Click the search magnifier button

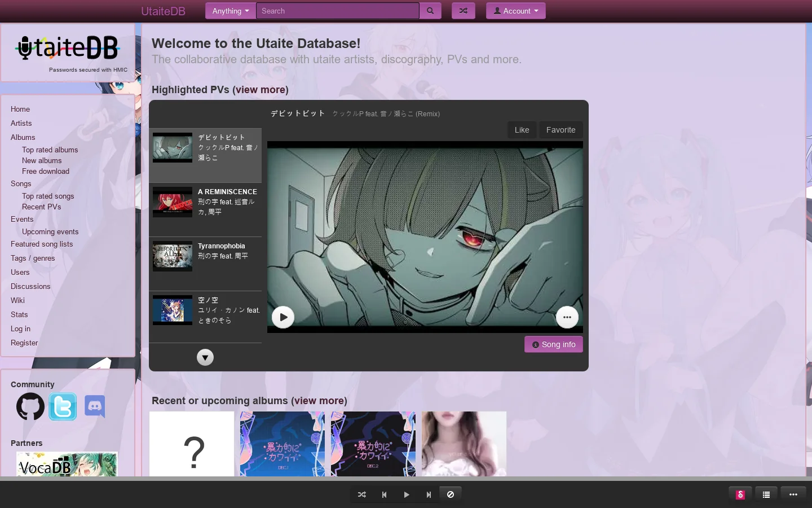[x=430, y=11]
